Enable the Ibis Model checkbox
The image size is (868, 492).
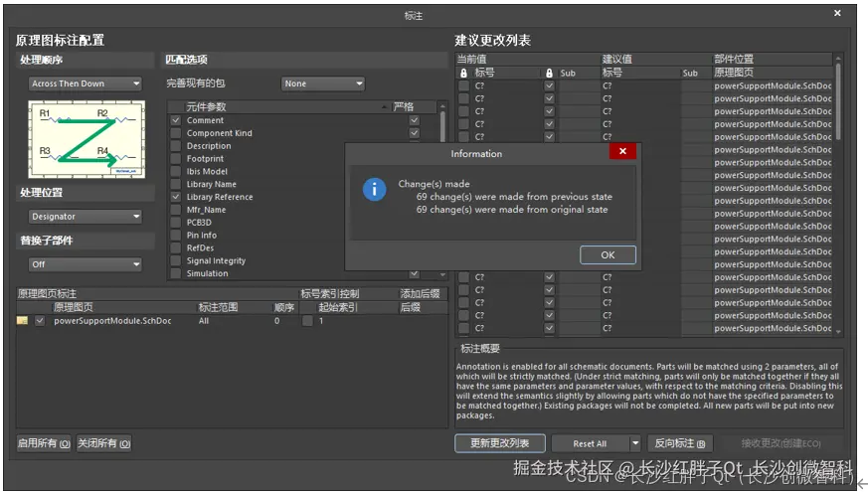[x=176, y=171]
